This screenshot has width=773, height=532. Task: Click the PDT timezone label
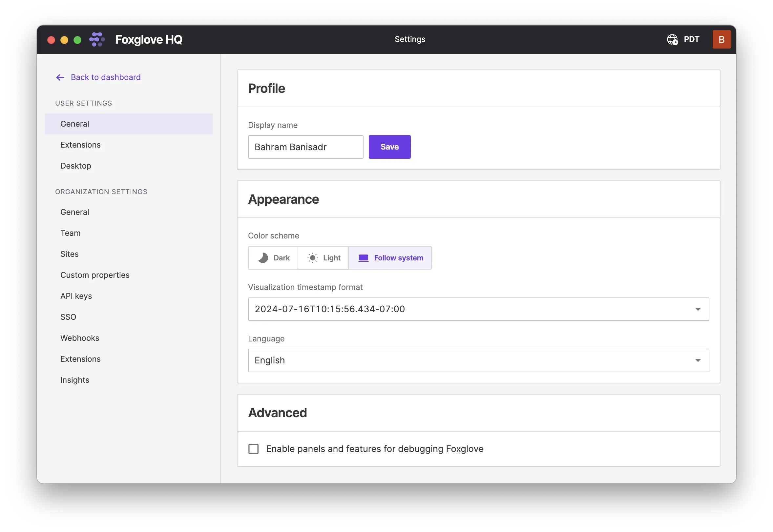pyautogui.click(x=691, y=40)
